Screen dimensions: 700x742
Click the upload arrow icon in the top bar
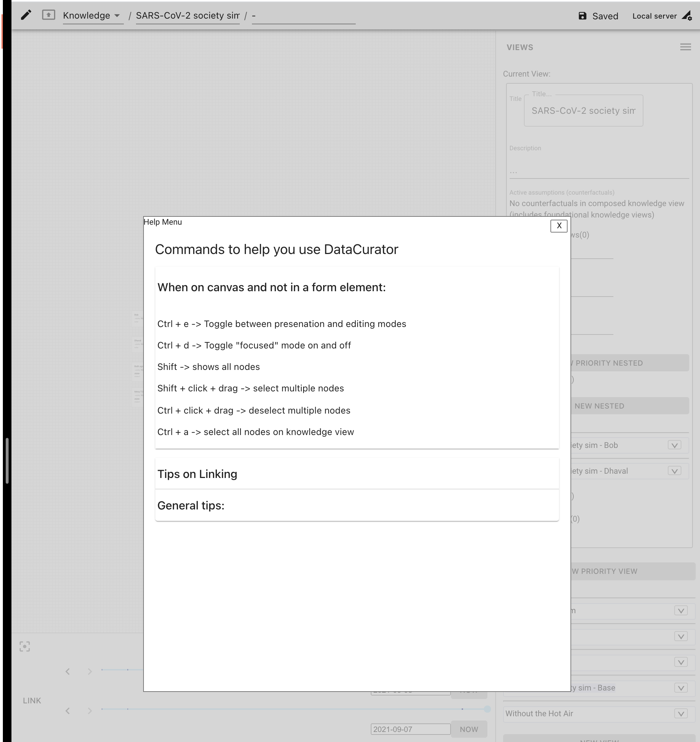[49, 15]
